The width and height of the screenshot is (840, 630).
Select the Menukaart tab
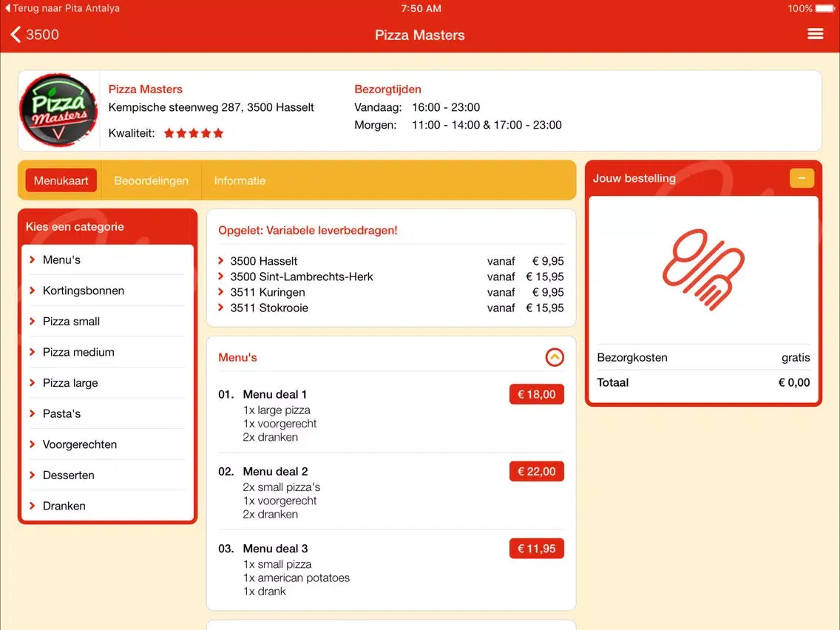(61, 180)
